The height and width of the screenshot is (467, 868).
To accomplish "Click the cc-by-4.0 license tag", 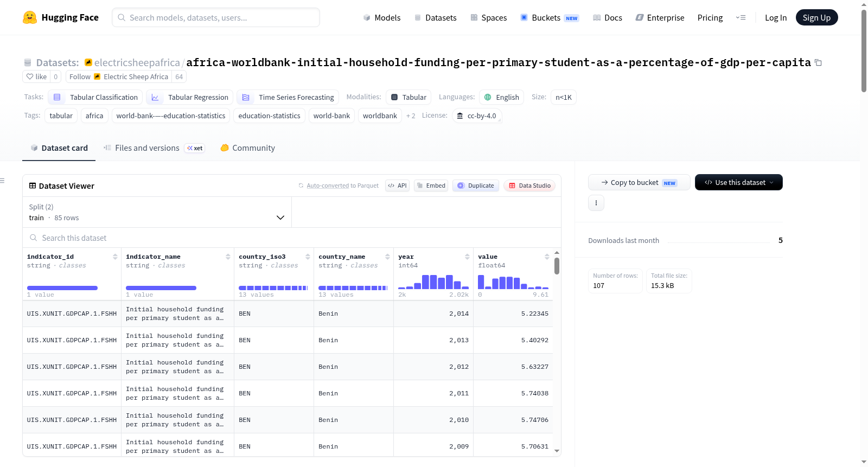I will tap(477, 116).
